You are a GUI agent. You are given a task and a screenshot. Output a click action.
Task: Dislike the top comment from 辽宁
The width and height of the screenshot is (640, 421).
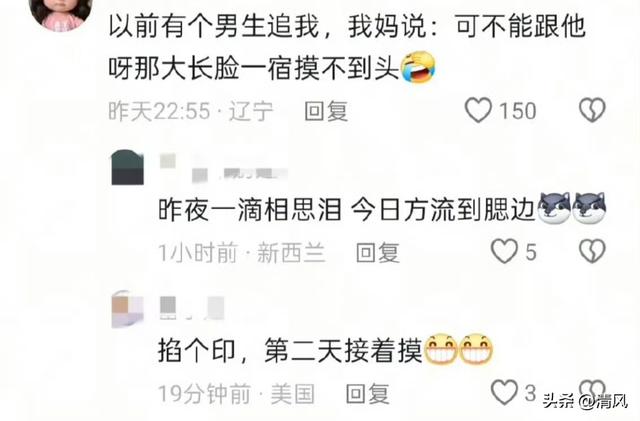pos(592,110)
